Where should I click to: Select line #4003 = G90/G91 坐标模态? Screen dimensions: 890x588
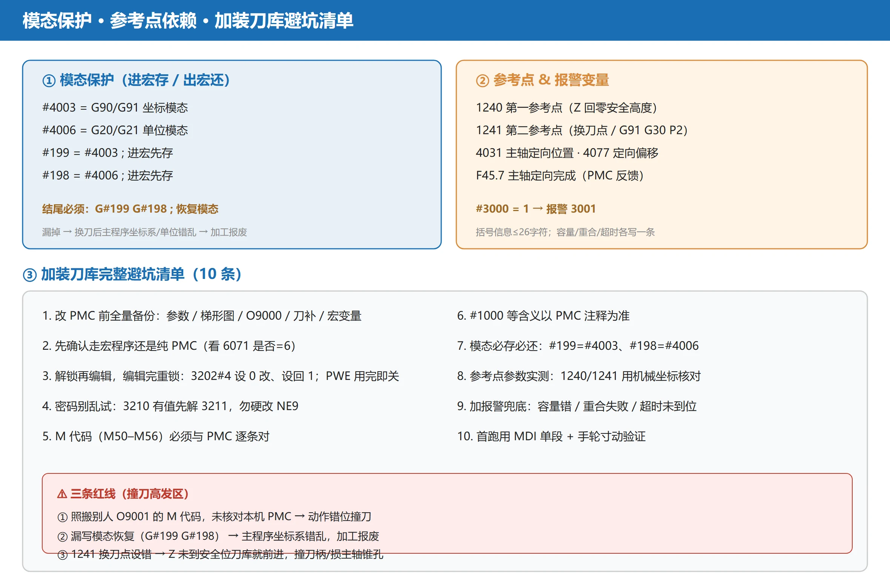pyautogui.click(x=115, y=108)
